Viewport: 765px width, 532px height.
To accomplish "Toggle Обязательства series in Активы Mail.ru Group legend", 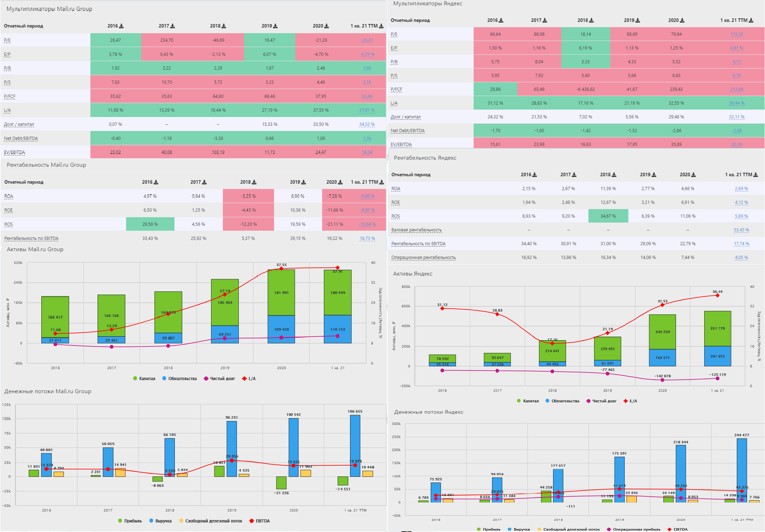I will (179, 379).
